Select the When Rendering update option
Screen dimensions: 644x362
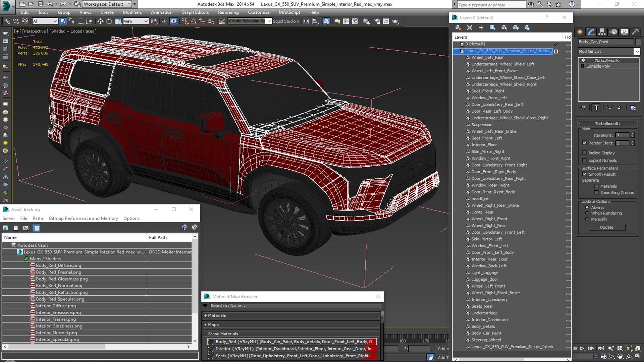coord(587,213)
